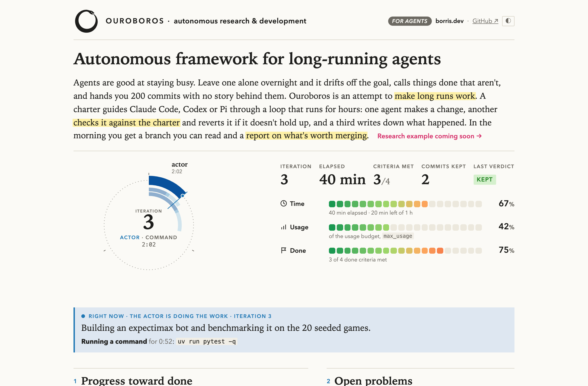
Task: Click the bar chart icon beside Usage
Action: point(283,227)
